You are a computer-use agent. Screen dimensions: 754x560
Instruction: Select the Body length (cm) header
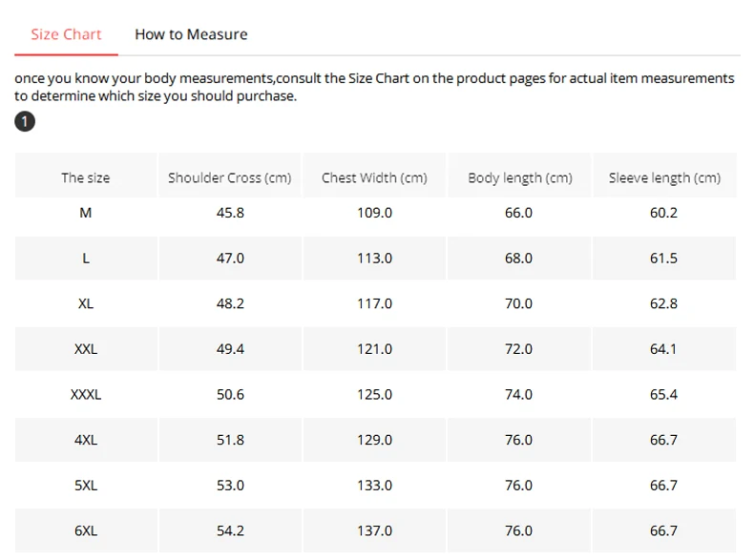pyautogui.click(x=520, y=177)
